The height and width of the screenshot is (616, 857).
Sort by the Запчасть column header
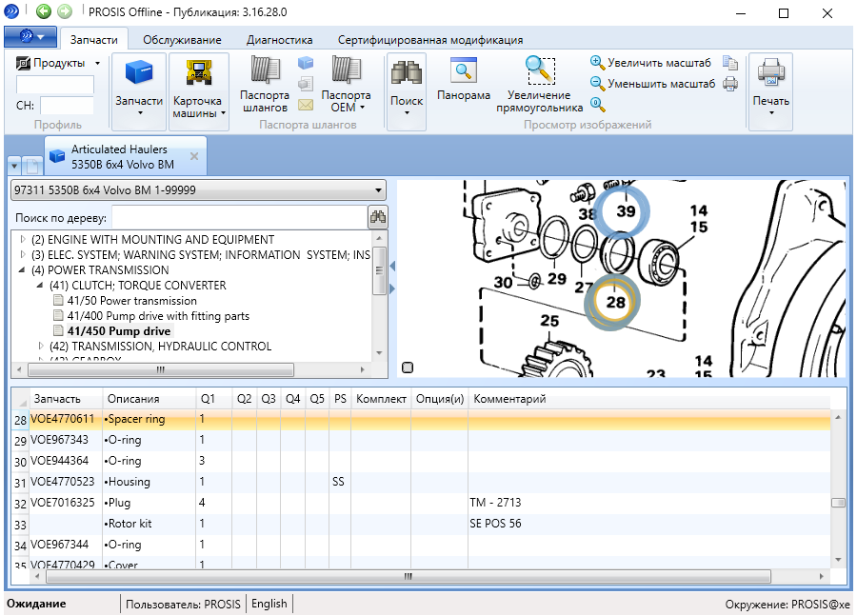(x=66, y=399)
